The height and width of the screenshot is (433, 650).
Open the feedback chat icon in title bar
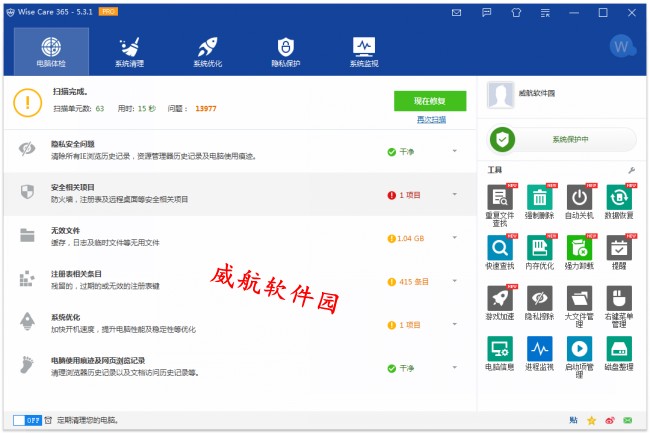point(487,13)
